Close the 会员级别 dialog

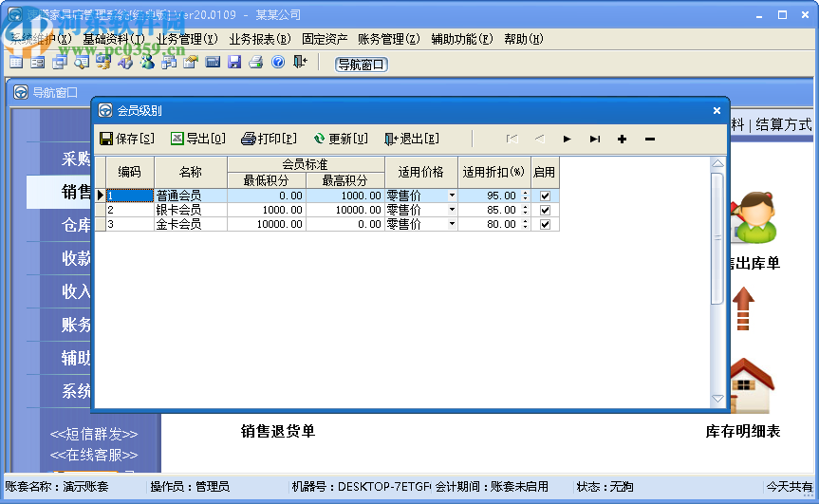point(717,111)
